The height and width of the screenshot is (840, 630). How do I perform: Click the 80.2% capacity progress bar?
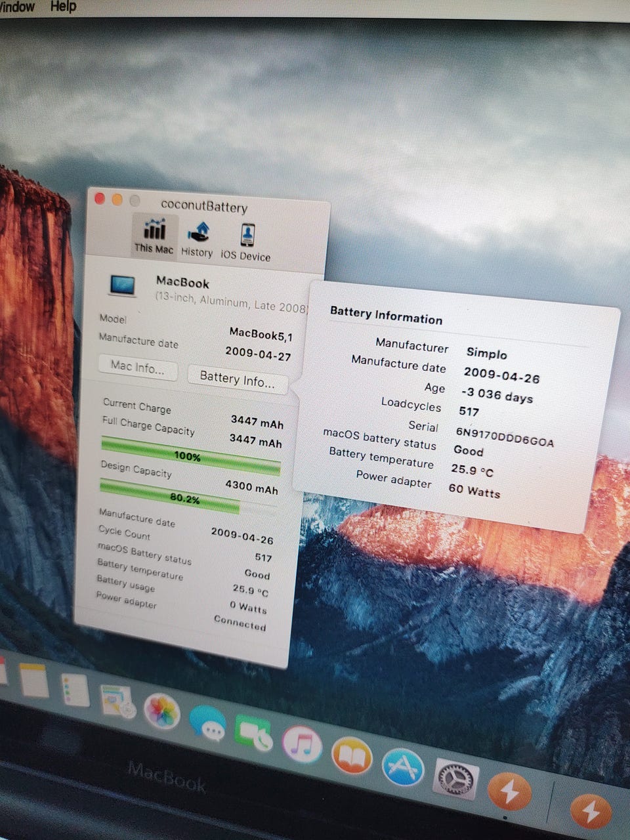tap(188, 498)
